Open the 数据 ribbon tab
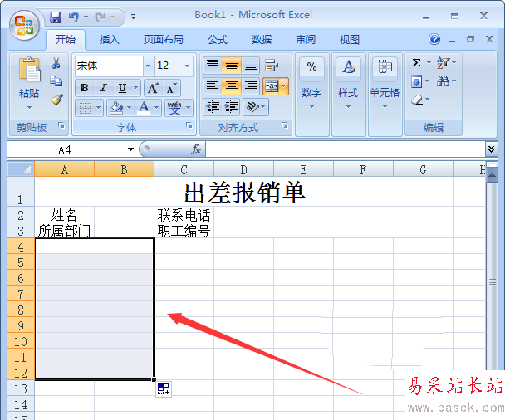The height and width of the screenshot is (420, 505). click(261, 40)
